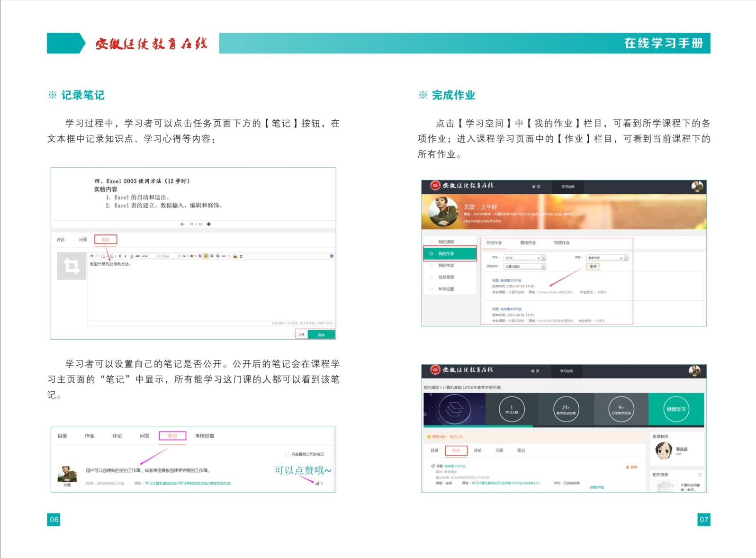Click the 23个 教学活动总数 circle
Viewport: 756px width, 558px height.
566,409
